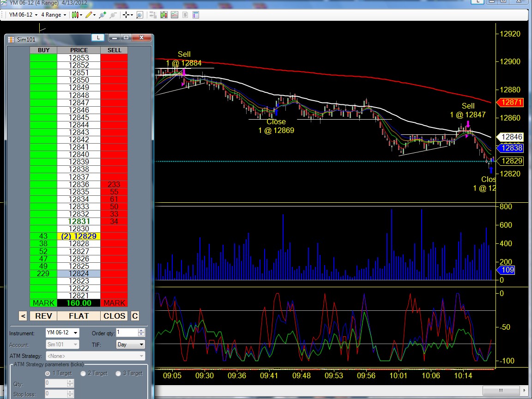Increase Order qty with up arrow
Screen dimensions: 532x399
(x=141, y=331)
